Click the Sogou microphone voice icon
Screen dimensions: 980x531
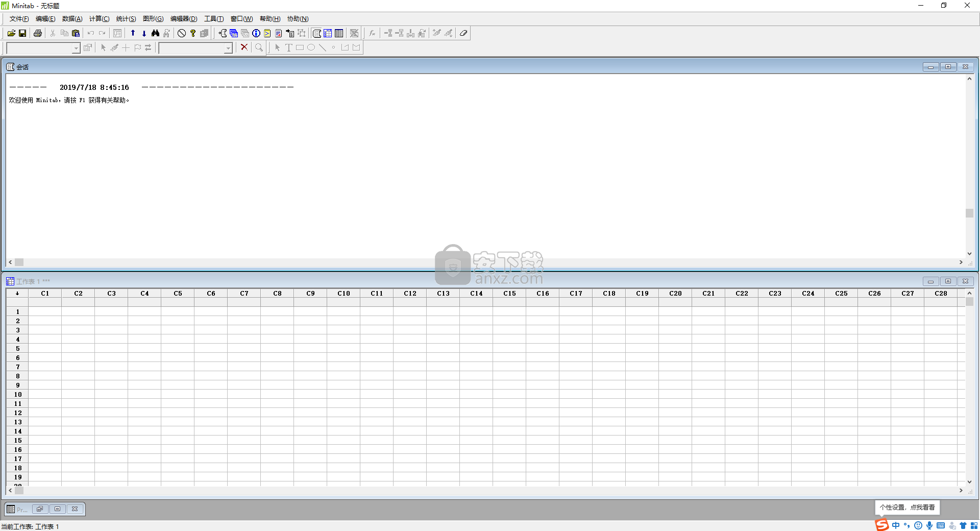pos(929,525)
